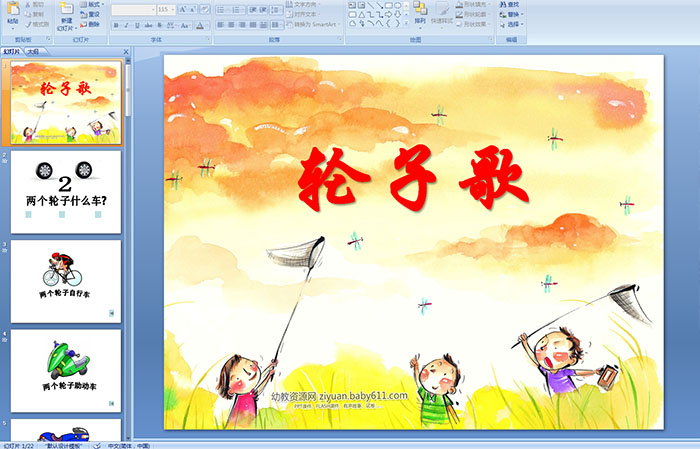
Task: Click the Reset (重设) slide button
Action: click(93, 15)
